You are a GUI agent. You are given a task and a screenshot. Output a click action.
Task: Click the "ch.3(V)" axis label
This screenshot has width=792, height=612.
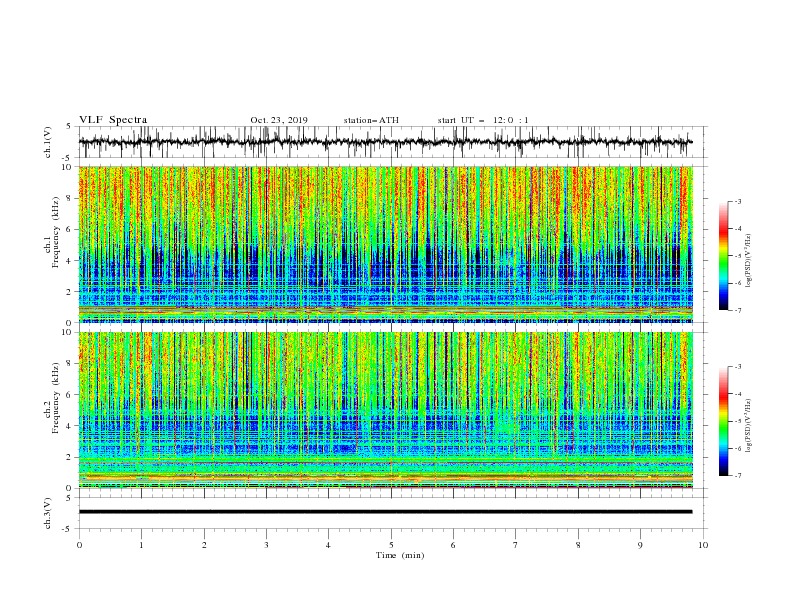pos(48,513)
